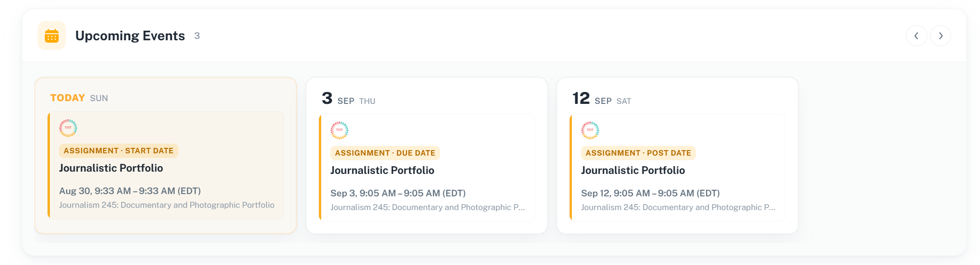
Task: Click the Assignment · Start Date tag
Action: (x=118, y=151)
